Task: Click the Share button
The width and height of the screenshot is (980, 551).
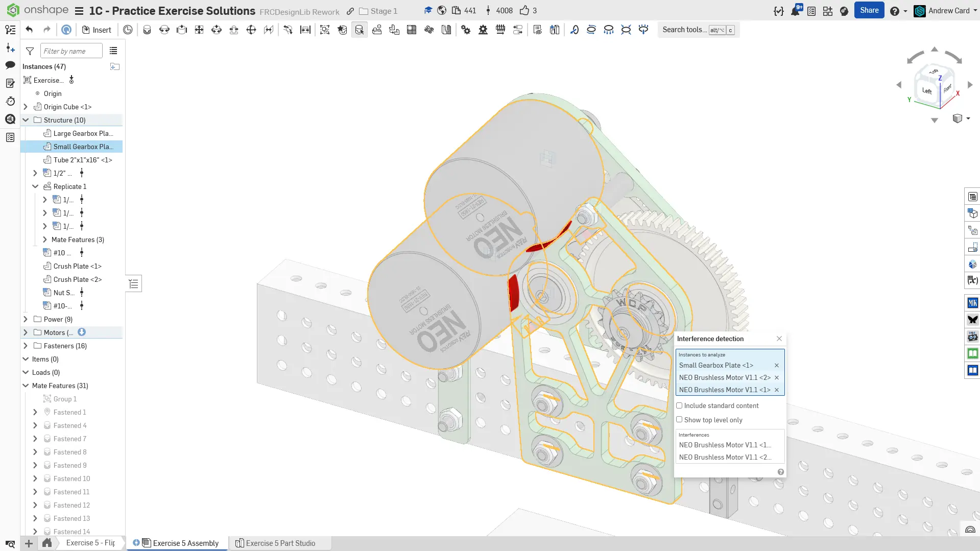Action: coord(869,10)
